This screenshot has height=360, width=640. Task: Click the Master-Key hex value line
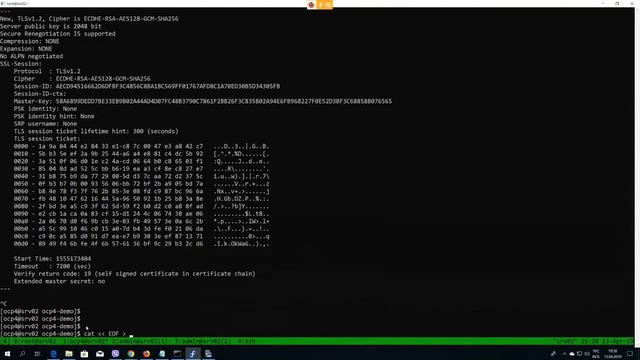pyautogui.click(x=202, y=101)
